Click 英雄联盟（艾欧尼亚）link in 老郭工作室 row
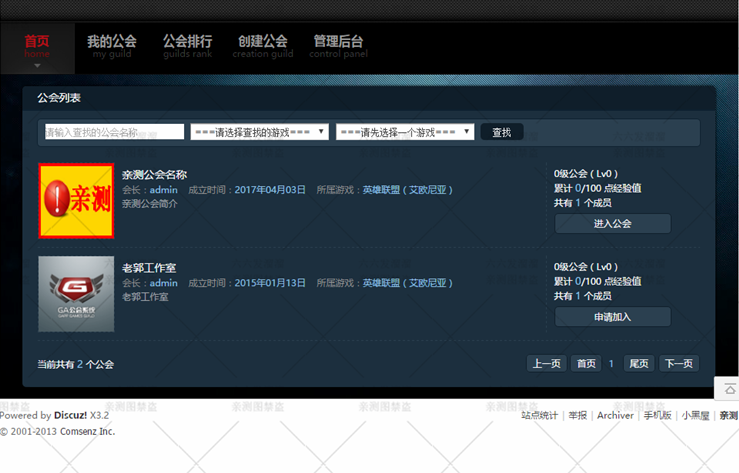The height and width of the screenshot is (473, 739). 408,283
